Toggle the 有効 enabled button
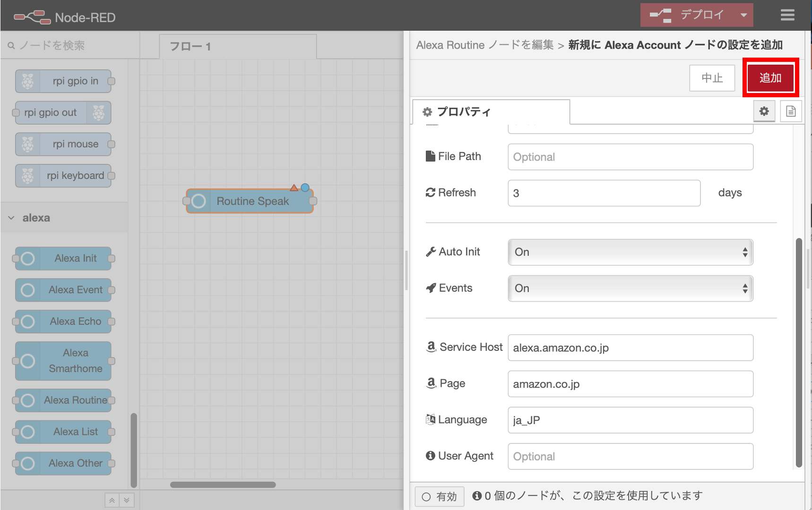 pos(440,497)
